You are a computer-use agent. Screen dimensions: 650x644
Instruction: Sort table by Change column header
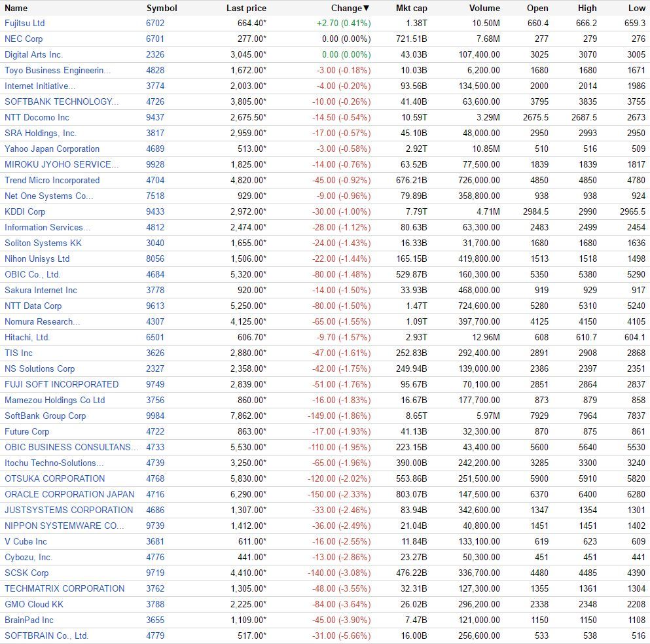tap(350, 9)
